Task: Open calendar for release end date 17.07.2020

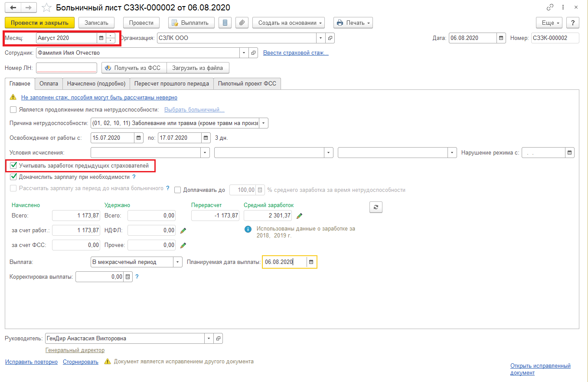Action: coord(206,138)
